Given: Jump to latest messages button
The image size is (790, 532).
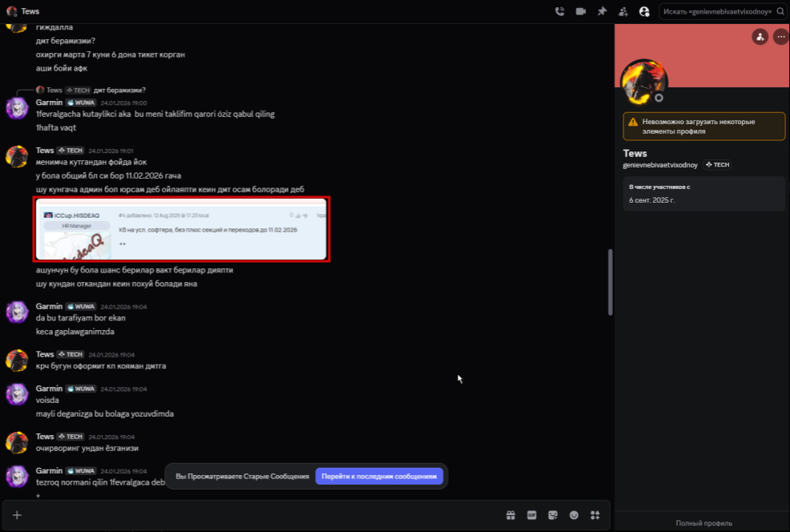Looking at the screenshot, I should tap(379, 476).
